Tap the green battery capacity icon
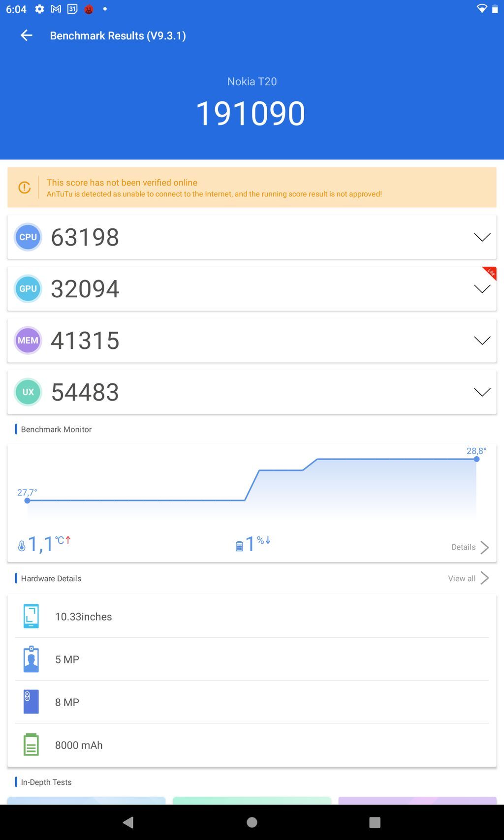This screenshot has height=840, width=504. point(31,745)
